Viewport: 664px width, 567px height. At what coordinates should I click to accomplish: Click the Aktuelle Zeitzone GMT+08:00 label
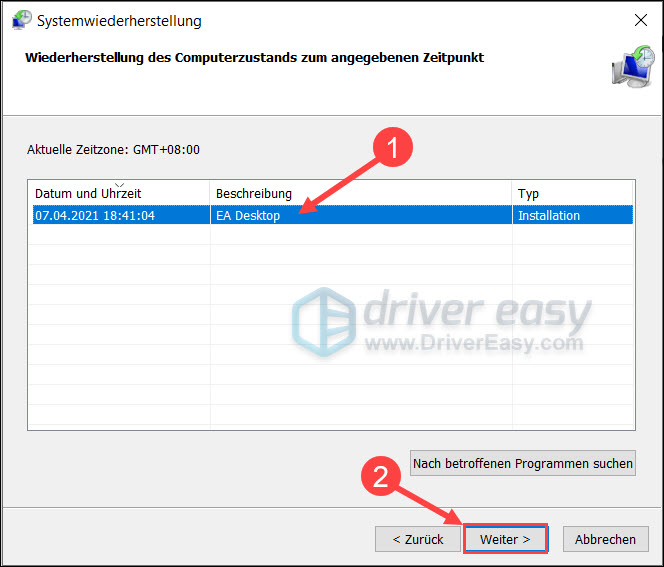(113, 150)
